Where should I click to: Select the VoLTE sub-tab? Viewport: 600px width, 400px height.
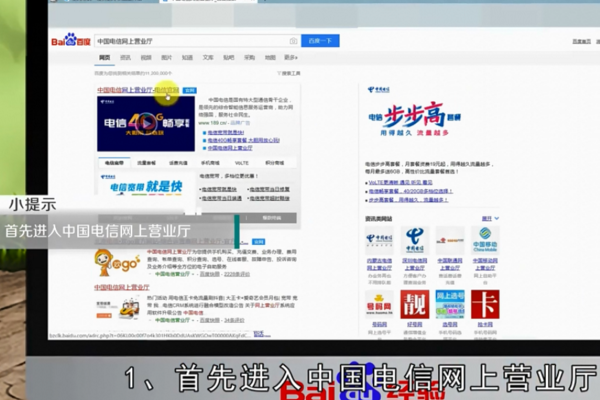click(242, 163)
